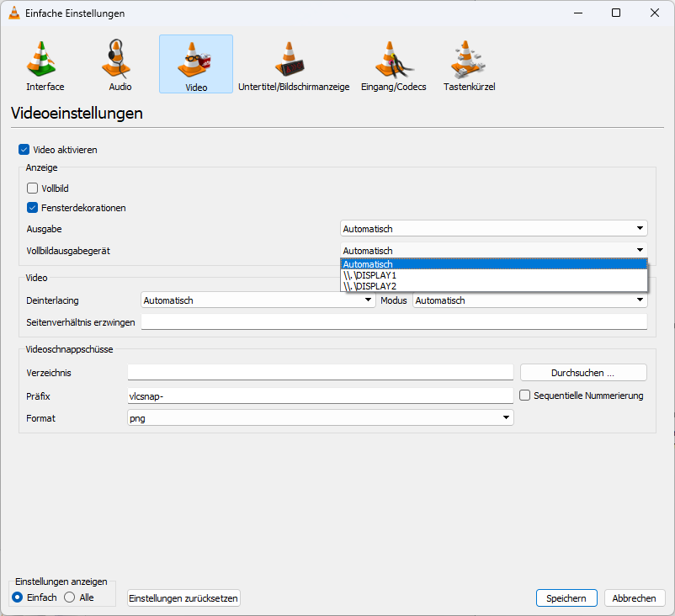Maximize the settings window
The image size is (675, 616).
pos(616,13)
